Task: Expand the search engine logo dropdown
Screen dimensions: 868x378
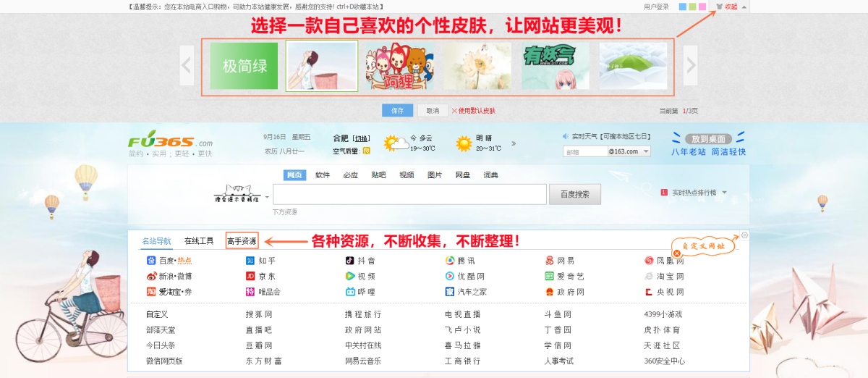Action: (x=267, y=197)
